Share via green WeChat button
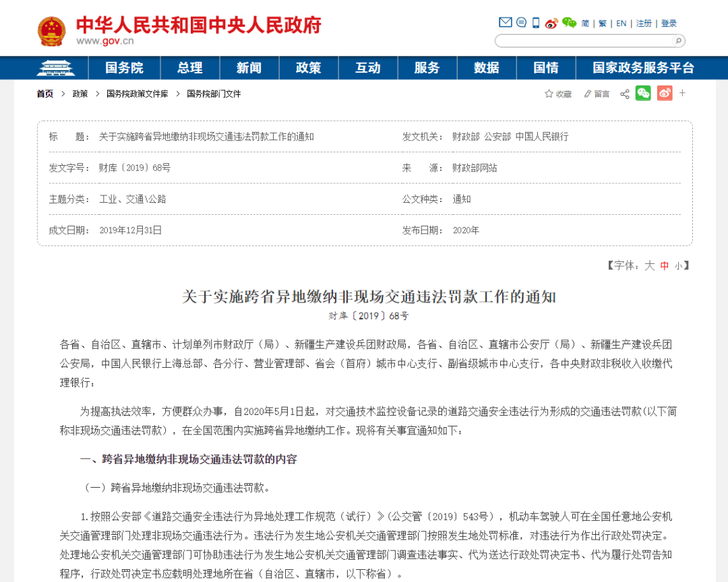Viewport: 728px width, 582px height. pyautogui.click(x=643, y=93)
